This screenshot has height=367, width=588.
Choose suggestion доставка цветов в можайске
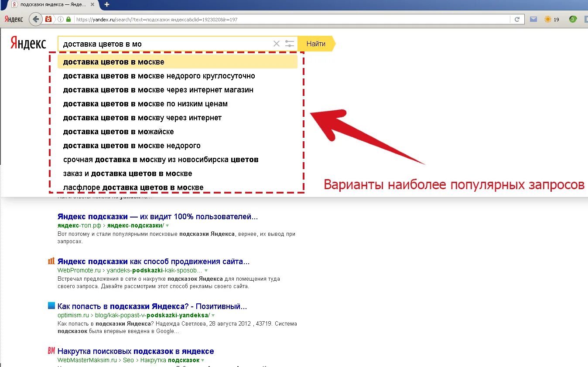click(178, 132)
